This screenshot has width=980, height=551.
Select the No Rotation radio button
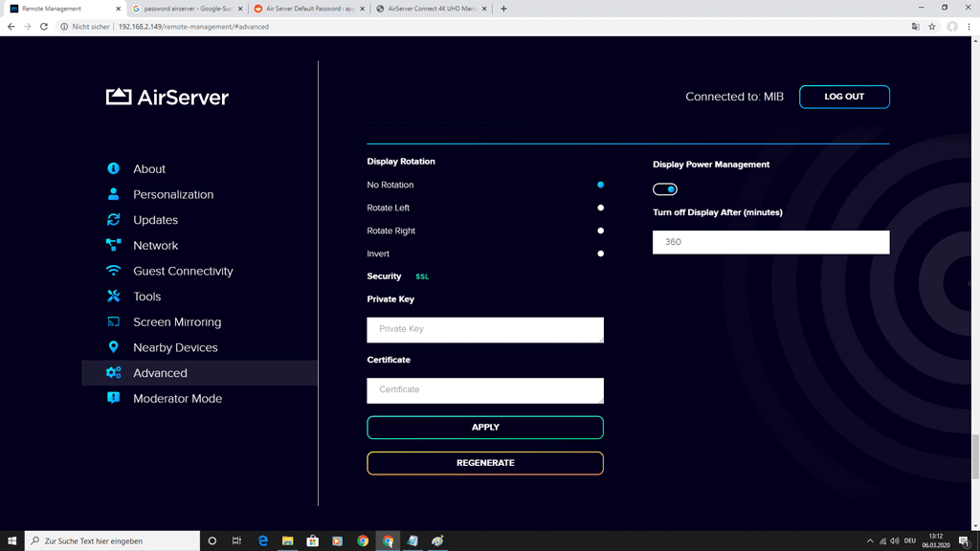click(x=601, y=185)
